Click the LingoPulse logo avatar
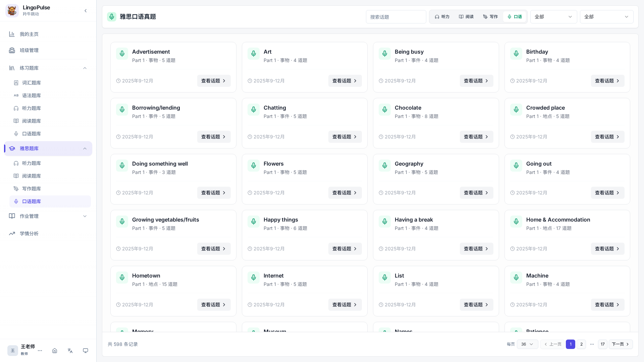644x362 pixels. (12, 11)
